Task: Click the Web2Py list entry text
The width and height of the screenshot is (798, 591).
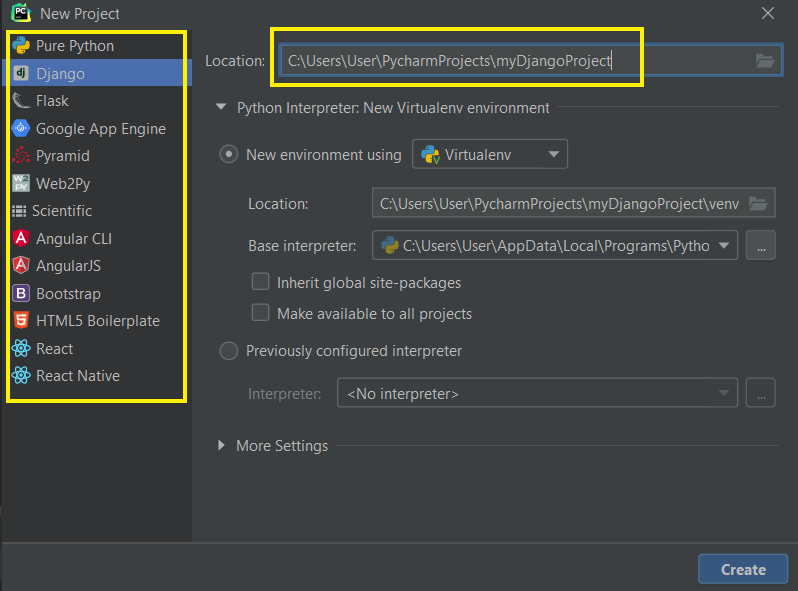Action: tap(63, 183)
